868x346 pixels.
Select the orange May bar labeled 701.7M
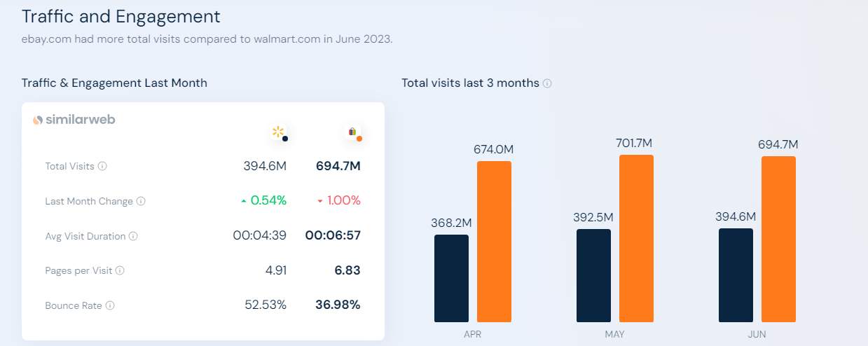[x=636, y=238]
